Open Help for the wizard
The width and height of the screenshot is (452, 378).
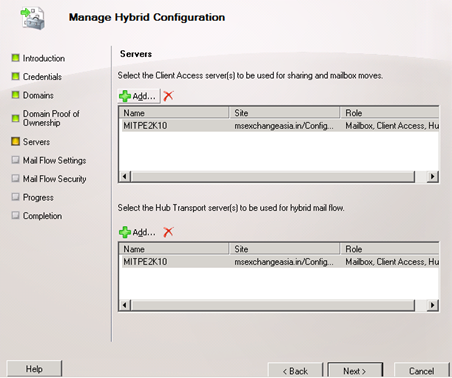pyautogui.click(x=34, y=369)
